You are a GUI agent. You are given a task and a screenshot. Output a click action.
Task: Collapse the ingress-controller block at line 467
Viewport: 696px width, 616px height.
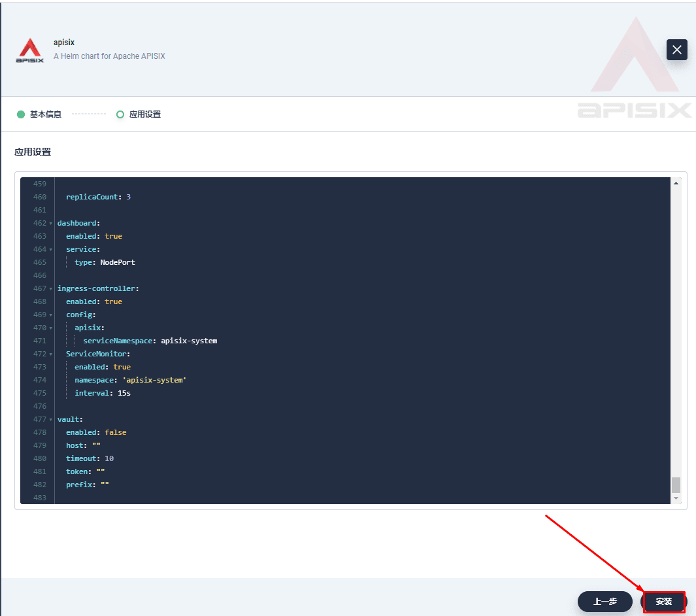click(50, 288)
